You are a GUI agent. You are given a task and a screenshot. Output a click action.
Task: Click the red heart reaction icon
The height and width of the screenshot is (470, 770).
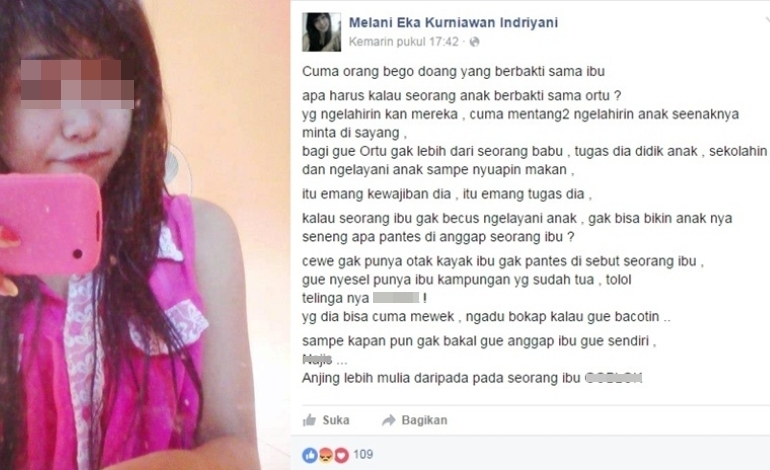(x=341, y=455)
